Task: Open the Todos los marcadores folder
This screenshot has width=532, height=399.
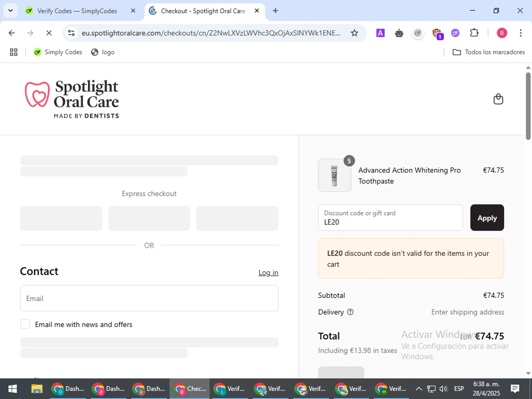Action: click(x=488, y=52)
